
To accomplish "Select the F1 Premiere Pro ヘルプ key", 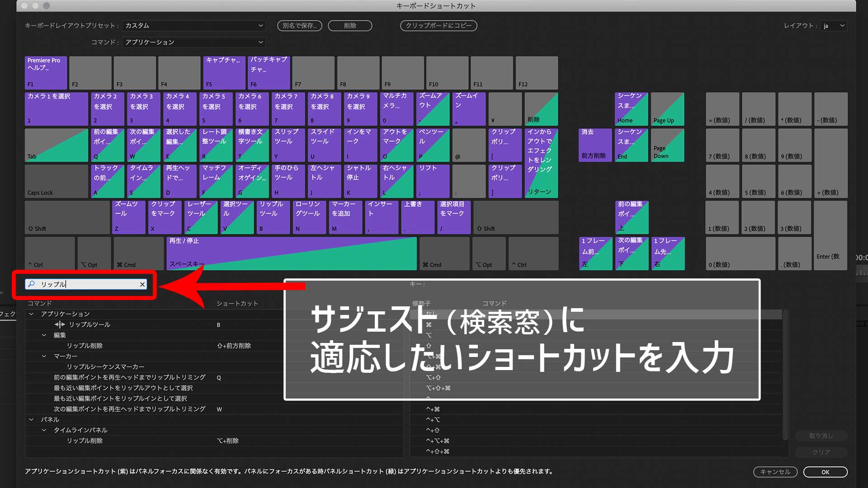I will pyautogui.click(x=46, y=73).
